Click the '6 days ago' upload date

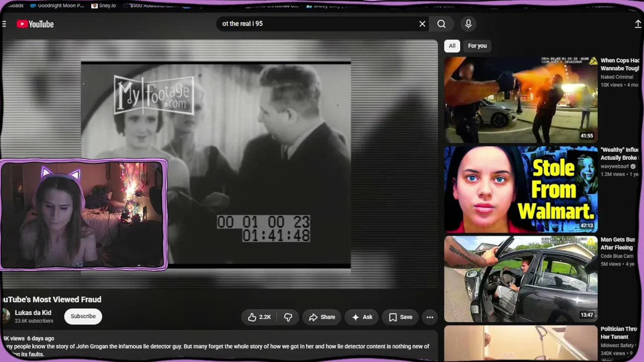click(x=41, y=338)
